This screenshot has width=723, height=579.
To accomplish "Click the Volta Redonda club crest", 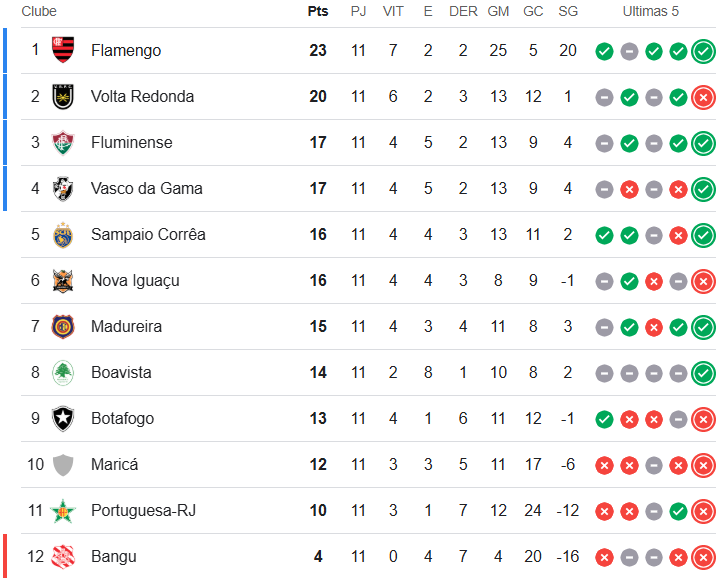I will coord(63,96).
